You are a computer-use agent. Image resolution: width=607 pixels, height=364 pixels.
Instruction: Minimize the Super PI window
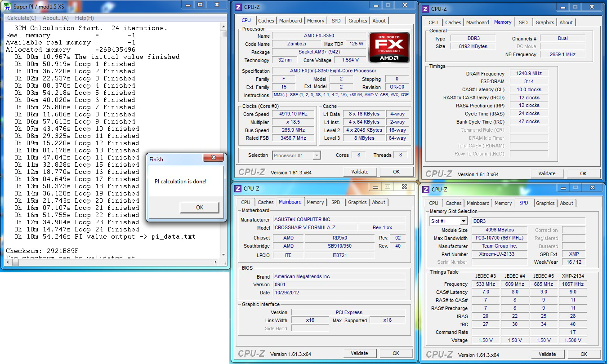pos(188,5)
